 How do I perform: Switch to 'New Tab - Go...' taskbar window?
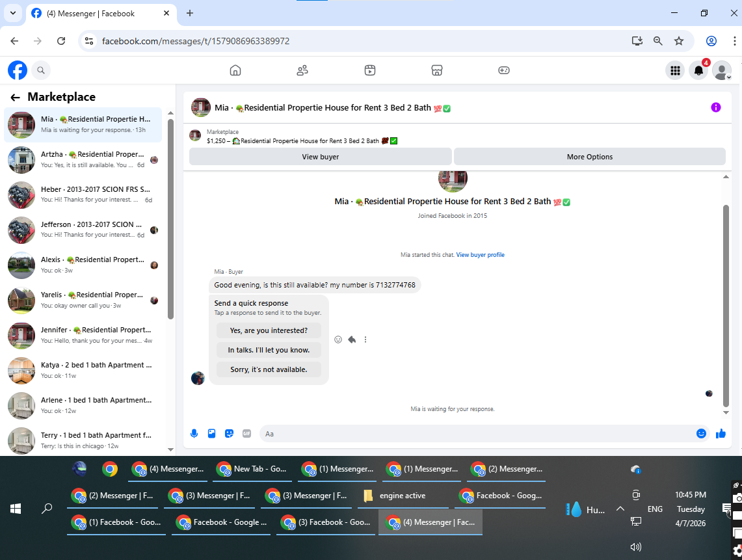(x=251, y=469)
